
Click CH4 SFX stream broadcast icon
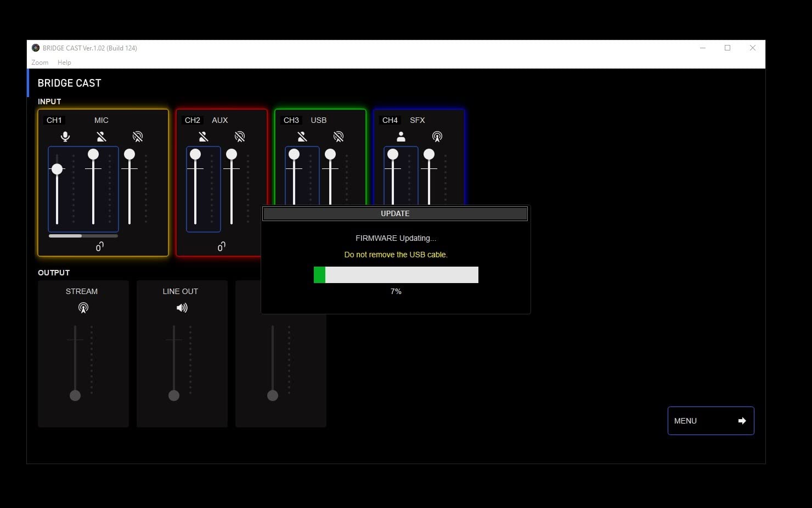437,137
